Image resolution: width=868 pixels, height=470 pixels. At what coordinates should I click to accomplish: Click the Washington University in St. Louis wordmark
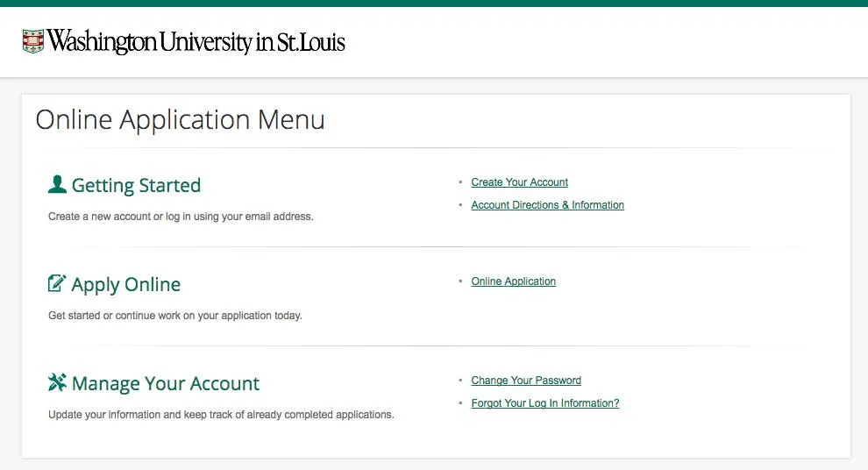pos(196,41)
